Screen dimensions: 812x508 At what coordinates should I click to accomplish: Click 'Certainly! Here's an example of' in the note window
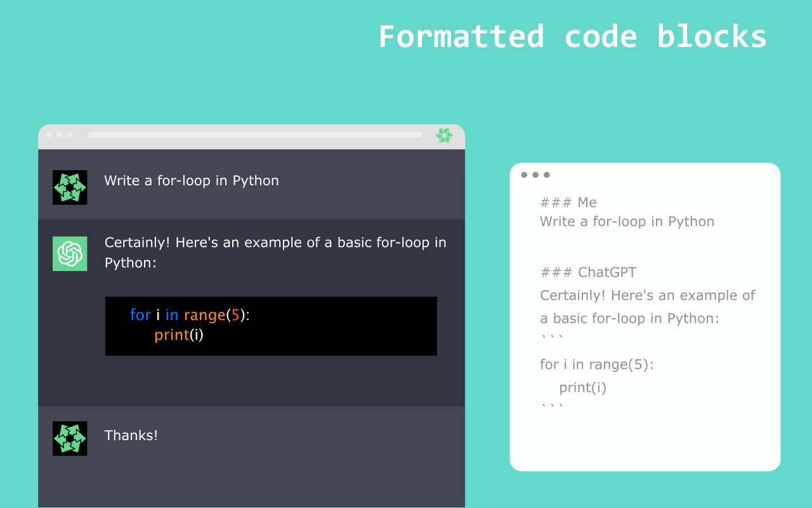[x=648, y=295]
